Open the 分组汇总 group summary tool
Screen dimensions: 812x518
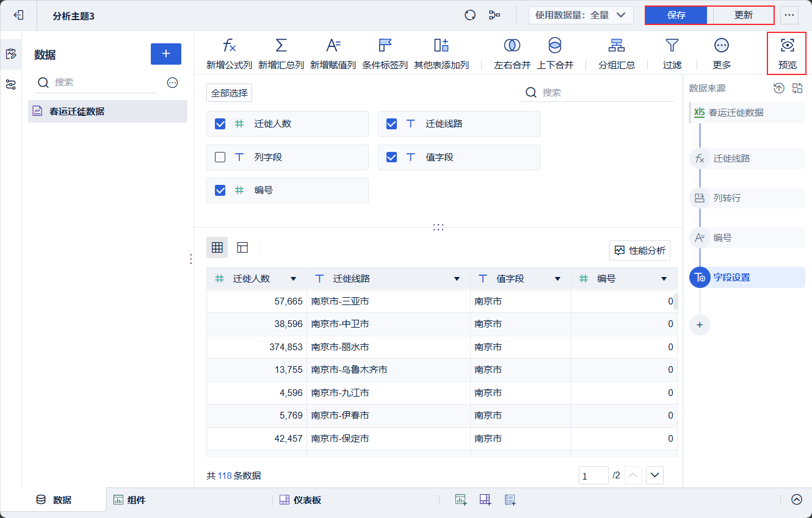pos(616,46)
